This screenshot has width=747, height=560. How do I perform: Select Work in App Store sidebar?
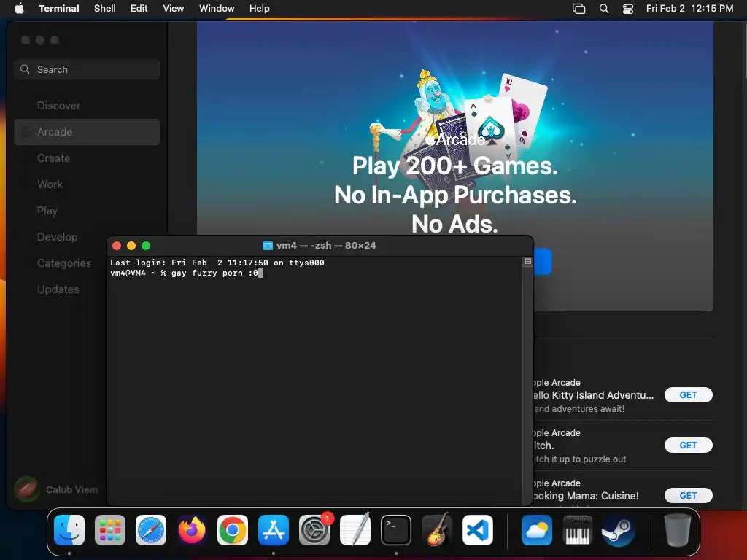point(87,184)
